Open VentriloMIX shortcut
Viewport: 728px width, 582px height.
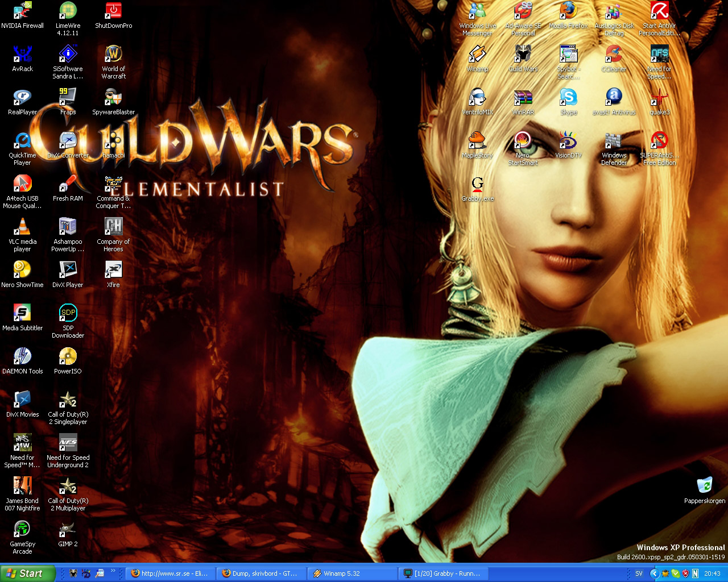(477, 102)
